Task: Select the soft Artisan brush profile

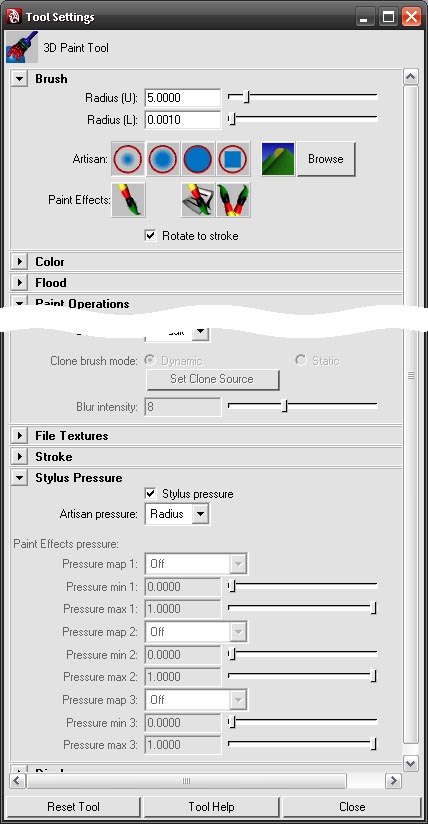Action: point(163,159)
